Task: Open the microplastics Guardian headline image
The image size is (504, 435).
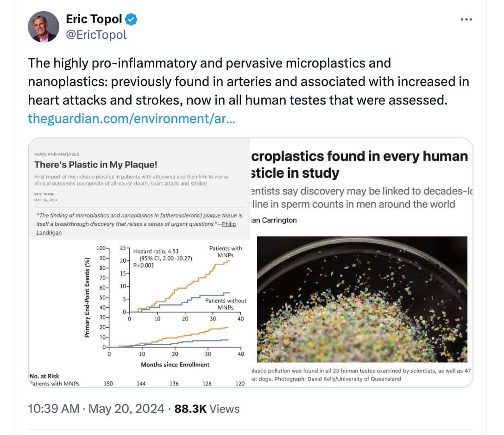Action: tap(361, 263)
